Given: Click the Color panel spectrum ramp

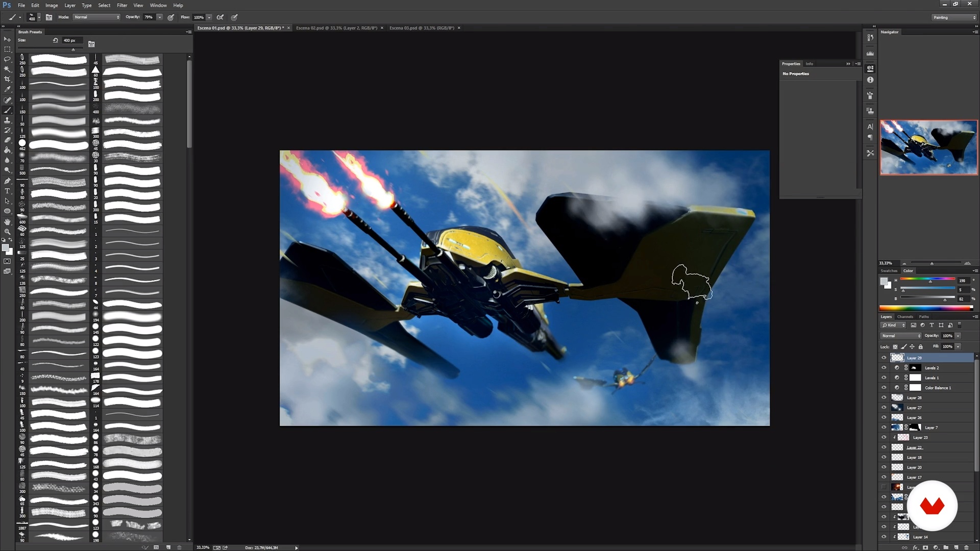Looking at the screenshot, I should coord(926,308).
